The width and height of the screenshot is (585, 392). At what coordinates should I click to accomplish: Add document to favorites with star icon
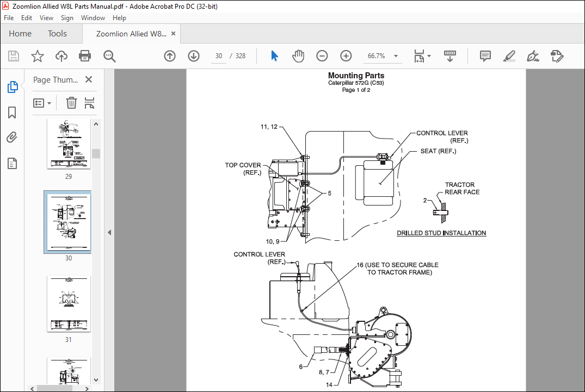[38, 56]
